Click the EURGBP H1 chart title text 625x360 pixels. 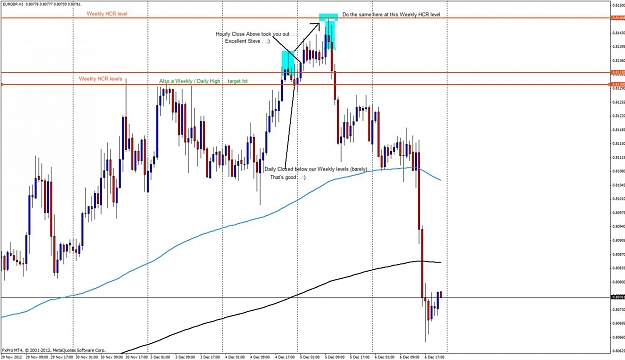click(41, 4)
